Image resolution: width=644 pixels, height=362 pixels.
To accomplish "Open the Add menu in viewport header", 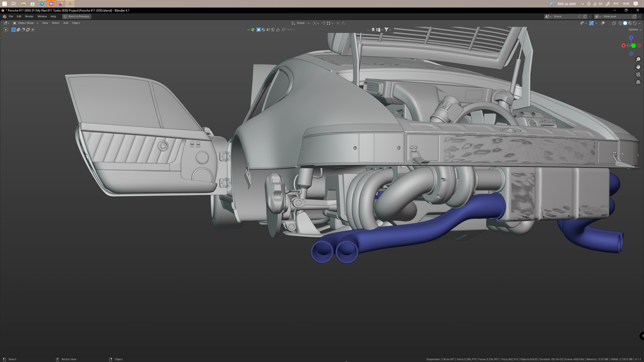I will (x=66, y=23).
